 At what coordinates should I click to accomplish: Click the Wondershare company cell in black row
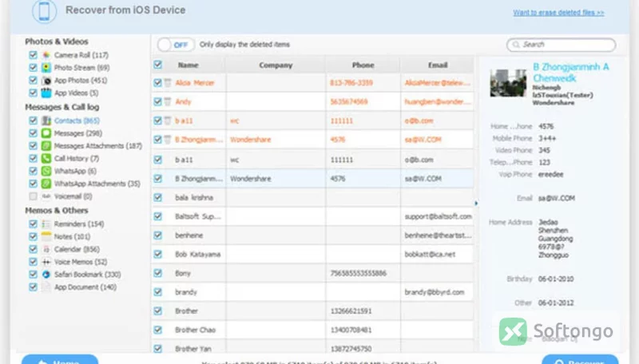coord(251,179)
